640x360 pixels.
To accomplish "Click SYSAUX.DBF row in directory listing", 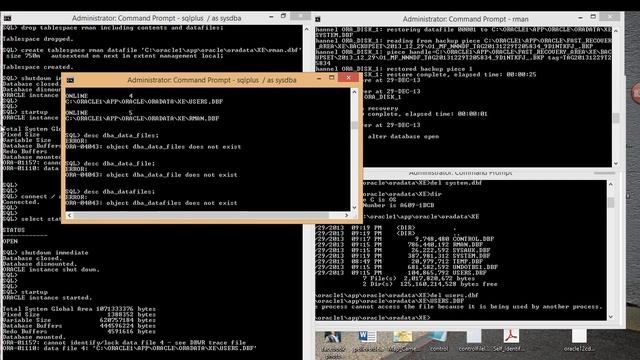I will click(403, 250).
